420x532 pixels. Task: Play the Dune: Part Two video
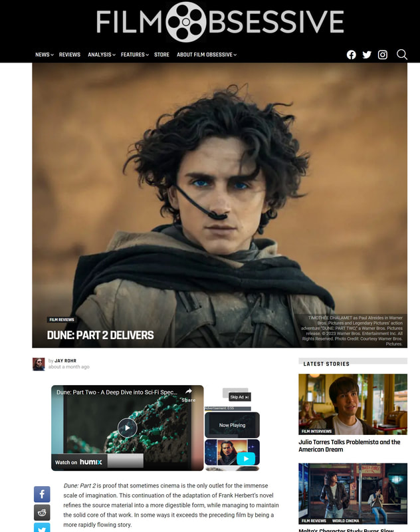pos(127,428)
